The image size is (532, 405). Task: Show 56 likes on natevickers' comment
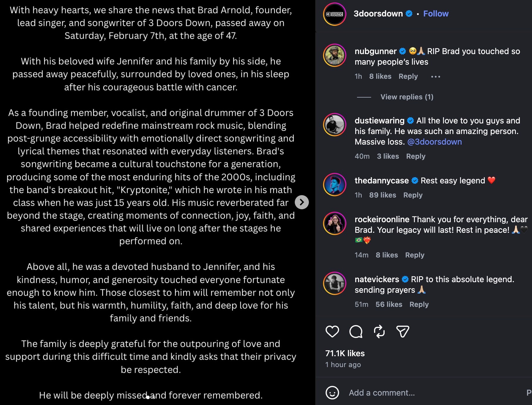389,304
